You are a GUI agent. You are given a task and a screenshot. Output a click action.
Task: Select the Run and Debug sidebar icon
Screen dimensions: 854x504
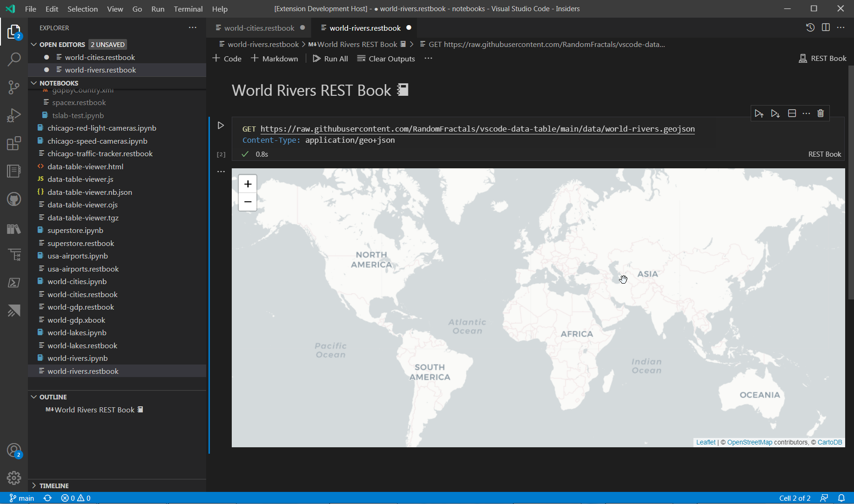(x=14, y=115)
